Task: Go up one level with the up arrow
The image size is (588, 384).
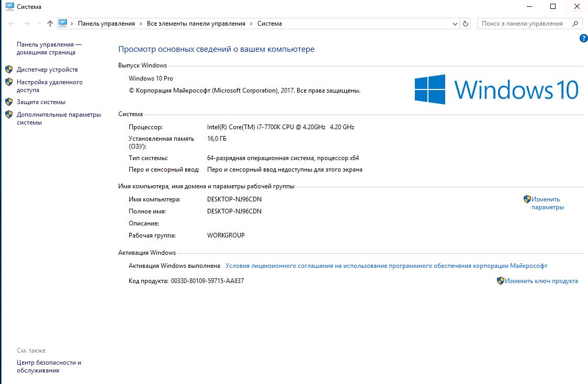Action: [50, 24]
